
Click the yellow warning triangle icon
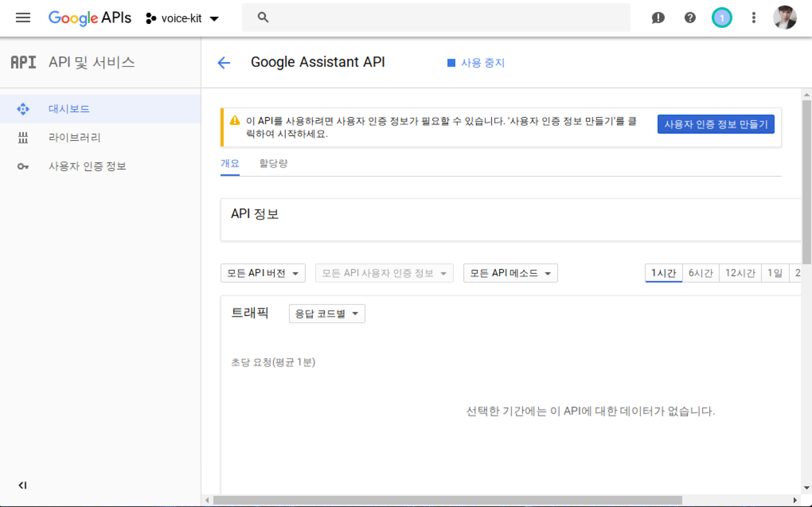point(234,121)
